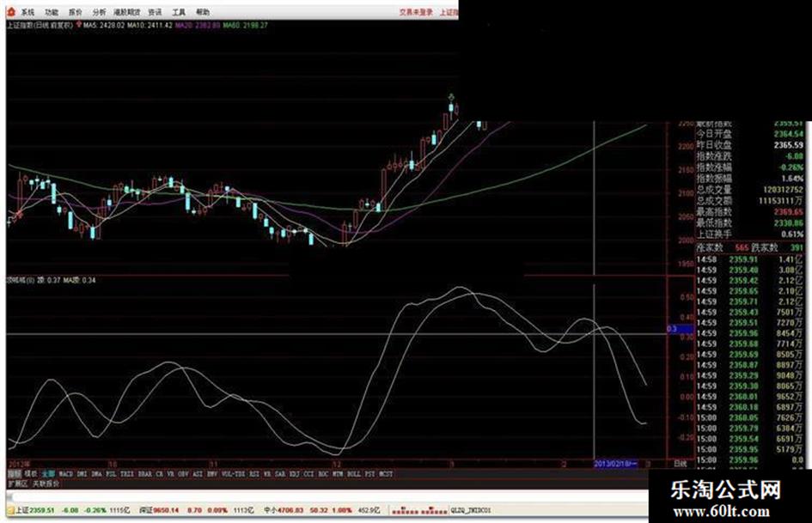Image resolution: width=812 pixels, height=523 pixels.
Task: Open the 分析 menu
Action: [x=99, y=12]
